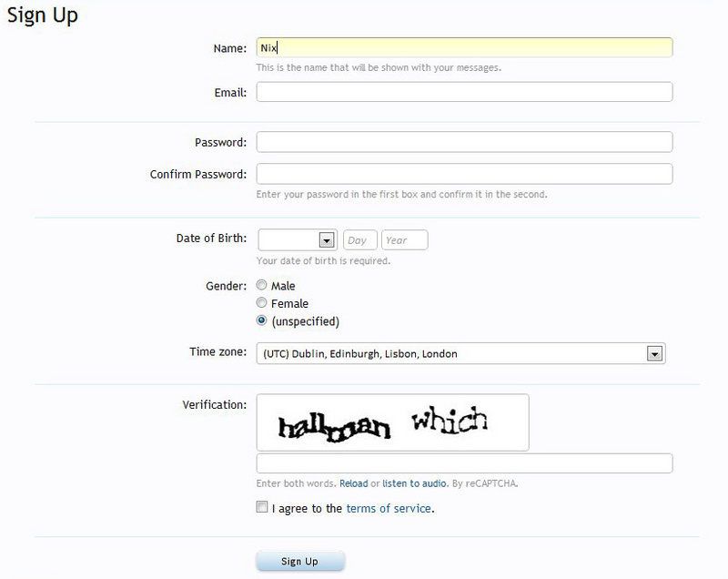Click the Year of birth field
The image size is (728, 579).
click(x=404, y=240)
